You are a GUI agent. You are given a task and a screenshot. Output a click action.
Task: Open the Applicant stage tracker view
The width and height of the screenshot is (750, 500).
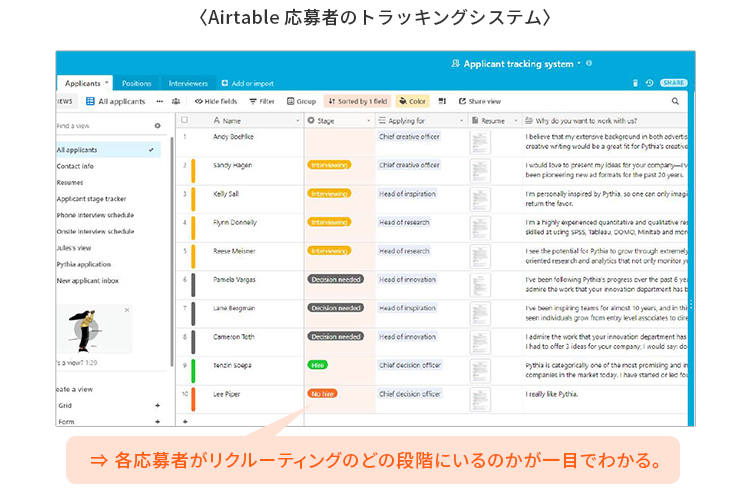pos(91,199)
